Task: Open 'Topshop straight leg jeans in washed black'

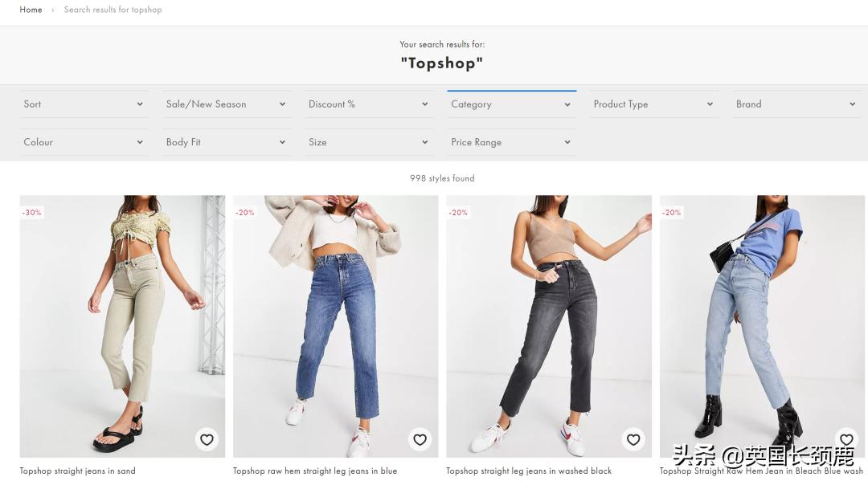Action: [x=529, y=471]
